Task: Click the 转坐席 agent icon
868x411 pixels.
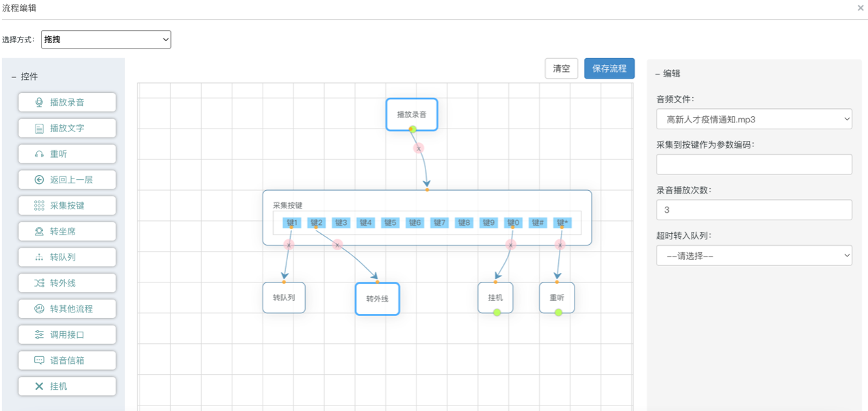Action: tap(39, 232)
